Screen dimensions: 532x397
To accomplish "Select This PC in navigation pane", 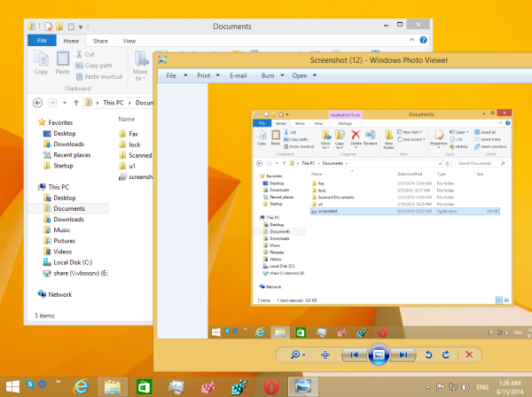I will pyautogui.click(x=53, y=187).
